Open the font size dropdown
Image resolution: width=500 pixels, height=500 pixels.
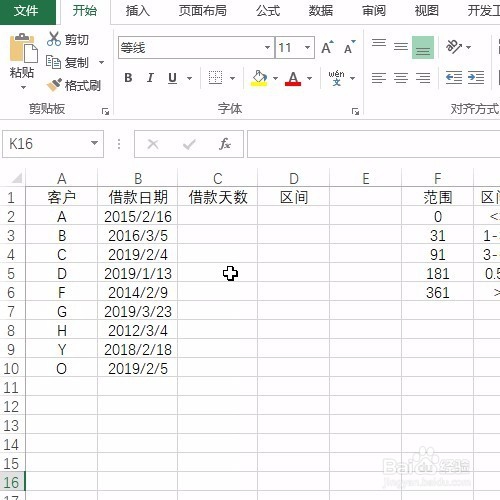(307, 47)
